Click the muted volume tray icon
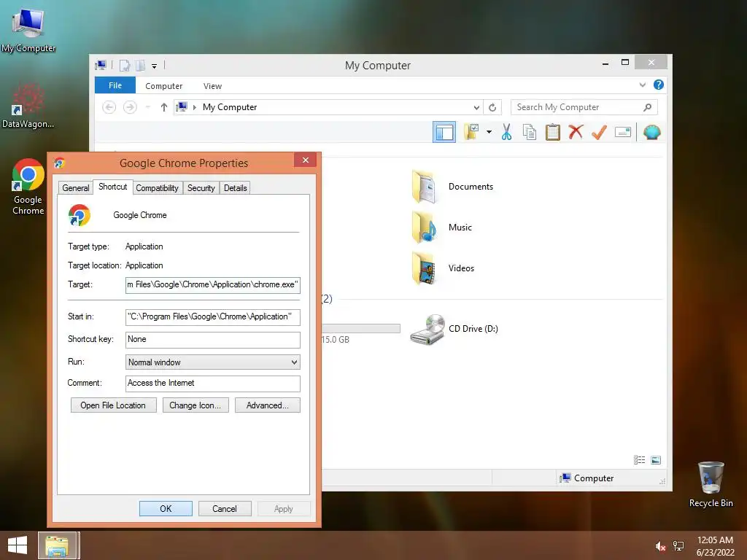Image resolution: width=747 pixels, height=560 pixels. [659, 546]
